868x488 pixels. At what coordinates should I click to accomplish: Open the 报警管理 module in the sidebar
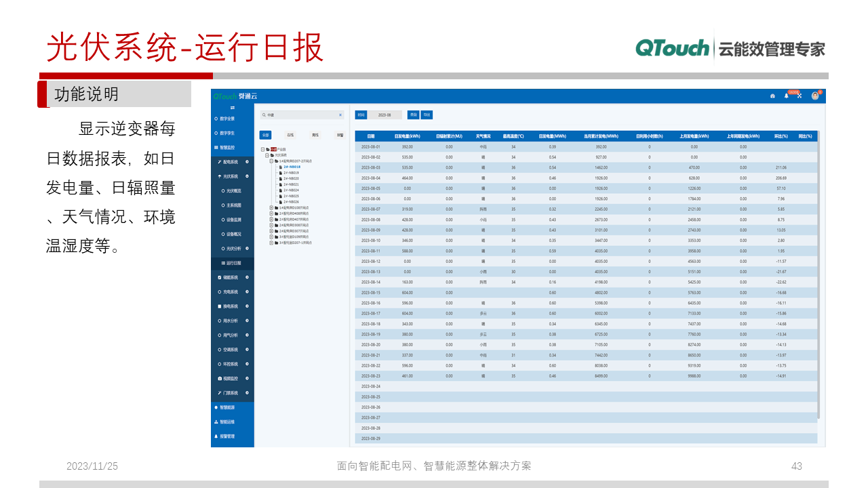pyautogui.click(x=229, y=436)
